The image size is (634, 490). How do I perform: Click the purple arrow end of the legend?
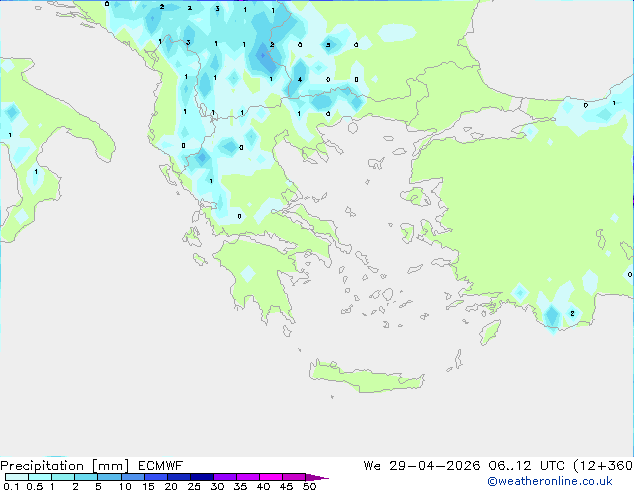coord(317,477)
